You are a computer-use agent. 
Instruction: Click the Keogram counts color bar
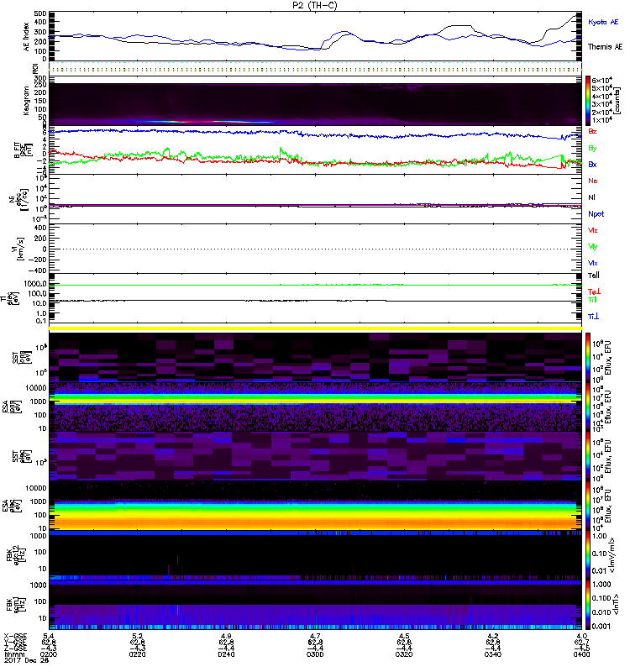pyautogui.click(x=589, y=100)
